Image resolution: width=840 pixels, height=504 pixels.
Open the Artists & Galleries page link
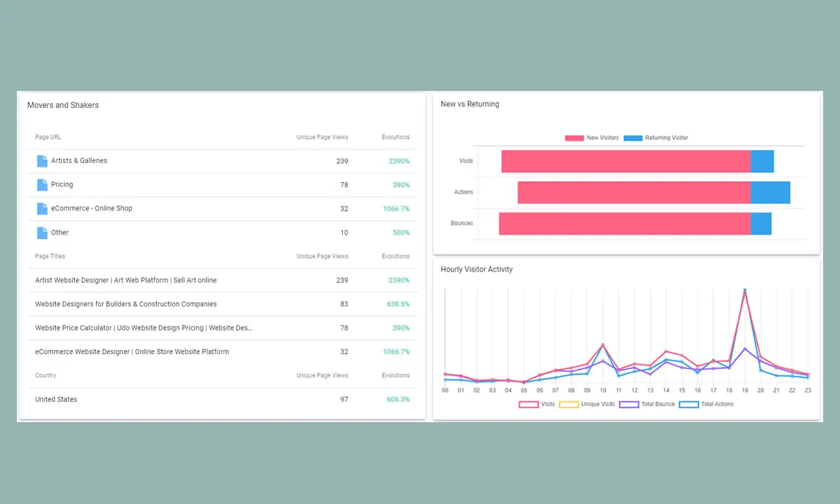coord(79,161)
